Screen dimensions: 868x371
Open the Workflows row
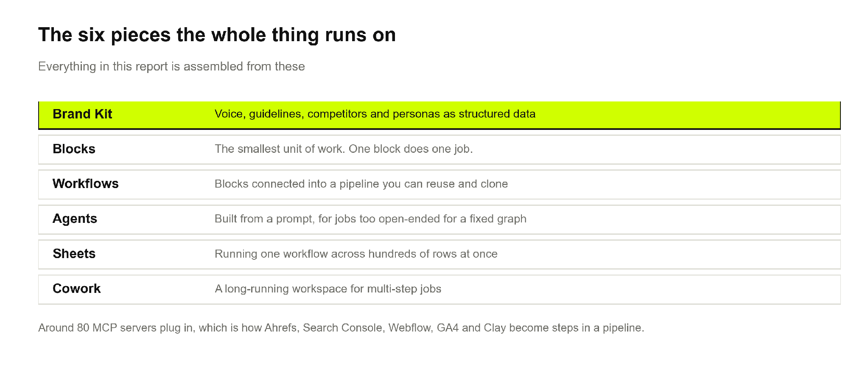[x=439, y=184]
